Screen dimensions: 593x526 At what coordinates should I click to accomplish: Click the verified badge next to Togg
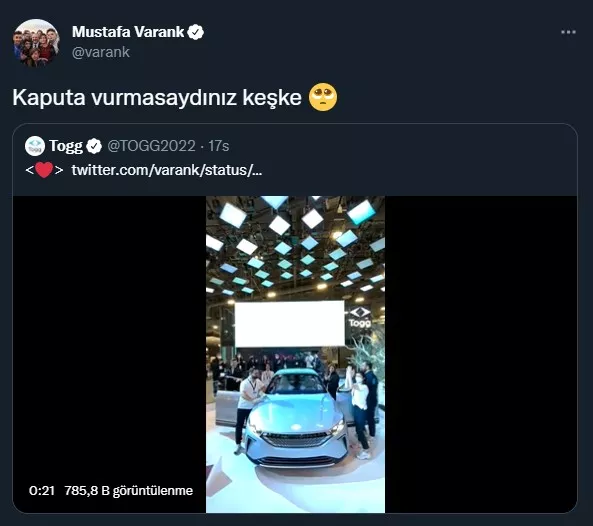(94, 146)
